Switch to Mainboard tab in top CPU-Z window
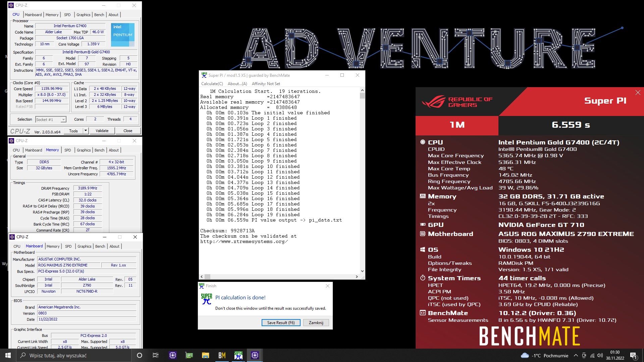Screen dimensions: 644x362 coord(33,15)
